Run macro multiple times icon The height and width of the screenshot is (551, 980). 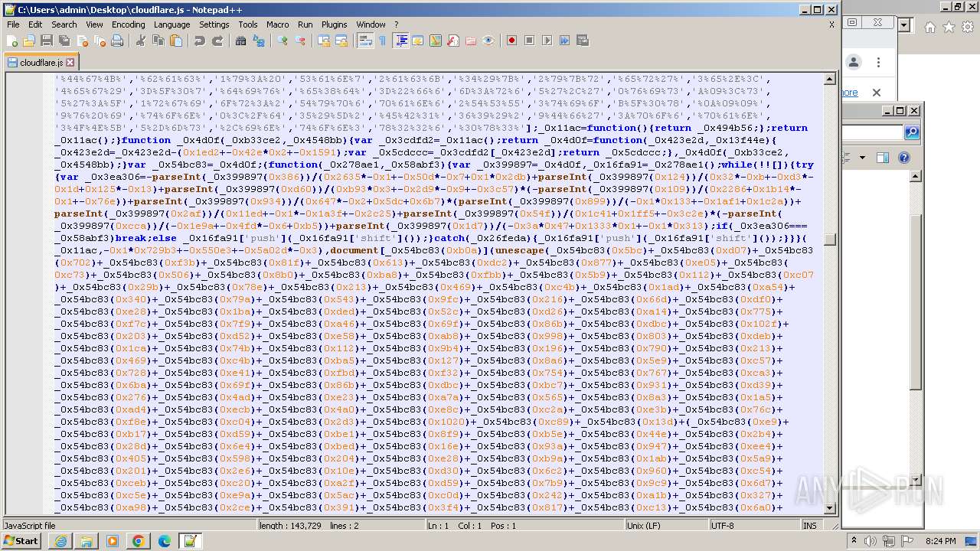564,41
